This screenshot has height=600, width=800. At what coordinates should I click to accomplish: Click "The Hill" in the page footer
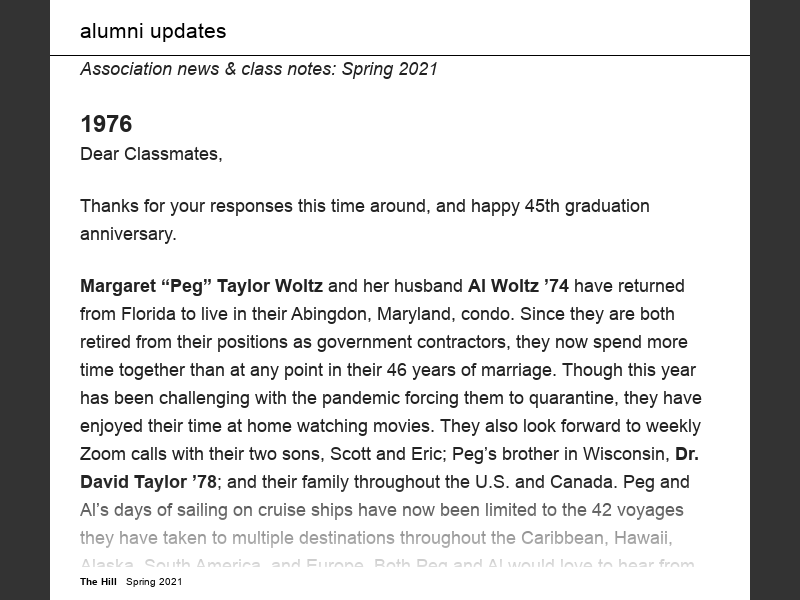(x=98, y=581)
